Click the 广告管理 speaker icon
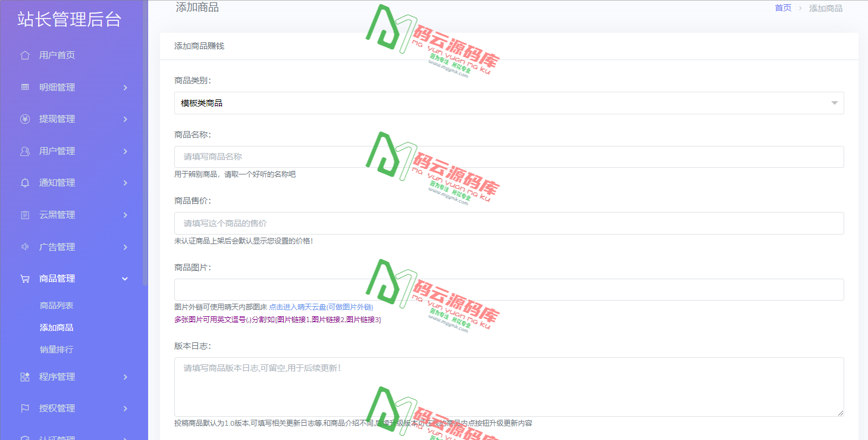868x440 pixels. 24,246
